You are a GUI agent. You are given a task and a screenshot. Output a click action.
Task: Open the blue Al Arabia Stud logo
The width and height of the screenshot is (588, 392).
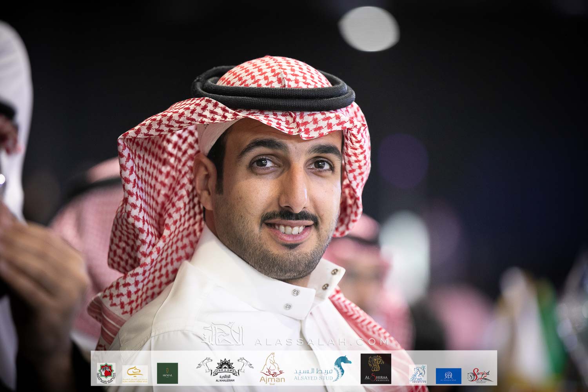(448, 376)
